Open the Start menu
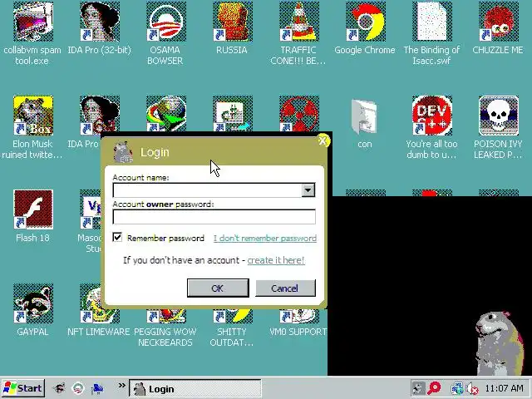Viewport: 532px width, 399px height. point(23,388)
